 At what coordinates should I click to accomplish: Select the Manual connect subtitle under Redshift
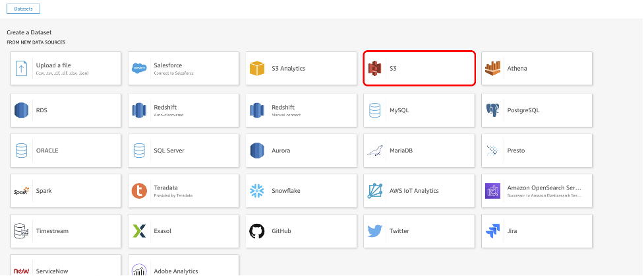pos(286,115)
